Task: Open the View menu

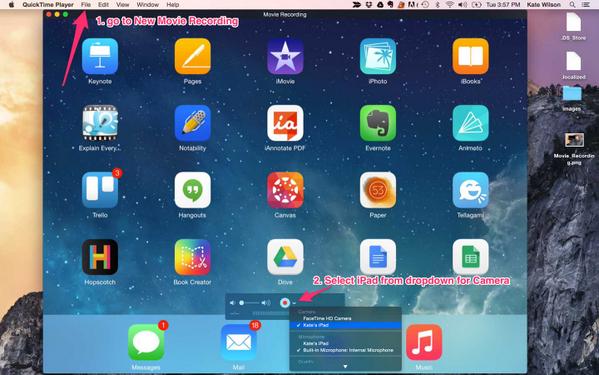Action: pyautogui.click(x=123, y=5)
